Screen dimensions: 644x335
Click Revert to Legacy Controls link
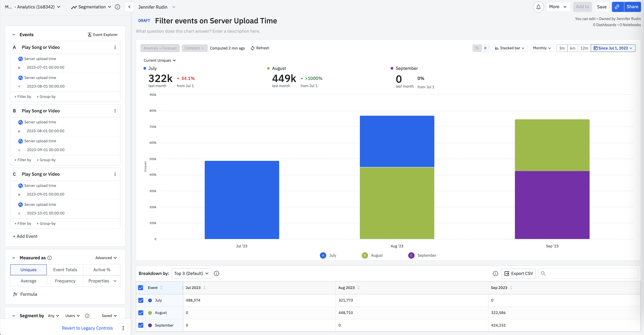pyautogui.click(x=87, y=328)
